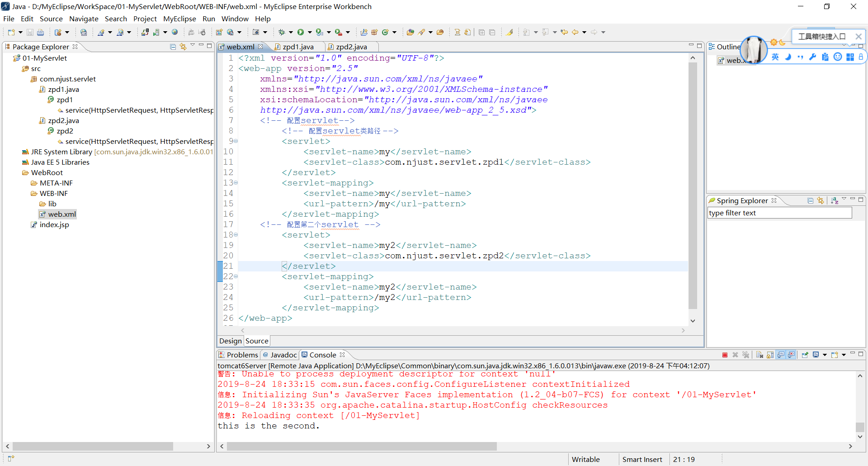The width and height of the screenshot is (868, 466).
Task: Toggle show console on standard output change
Action: coord(781,355)
